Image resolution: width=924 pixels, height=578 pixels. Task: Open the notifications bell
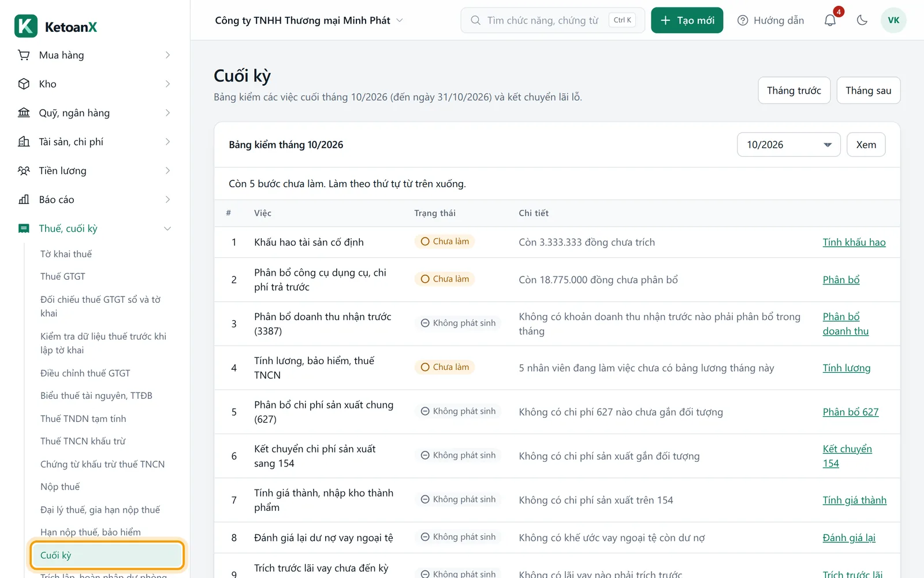830,20
